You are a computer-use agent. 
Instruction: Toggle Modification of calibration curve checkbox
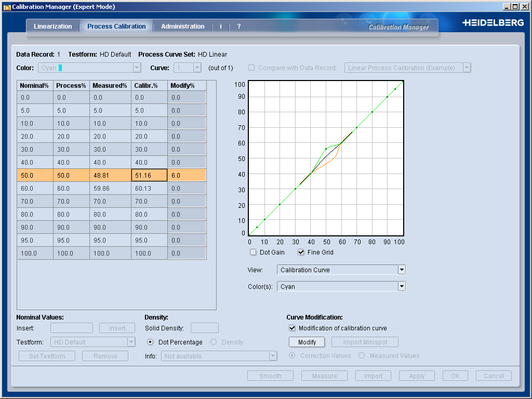click(x=292, y=328)
